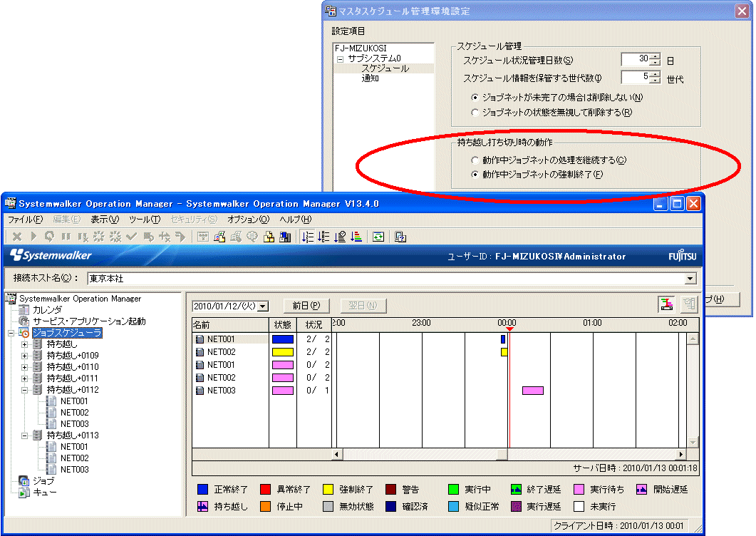Screen dimensions: 756x536
Task: Collapse the ジョブスケジューラ tree node
Action: point(11,333)
